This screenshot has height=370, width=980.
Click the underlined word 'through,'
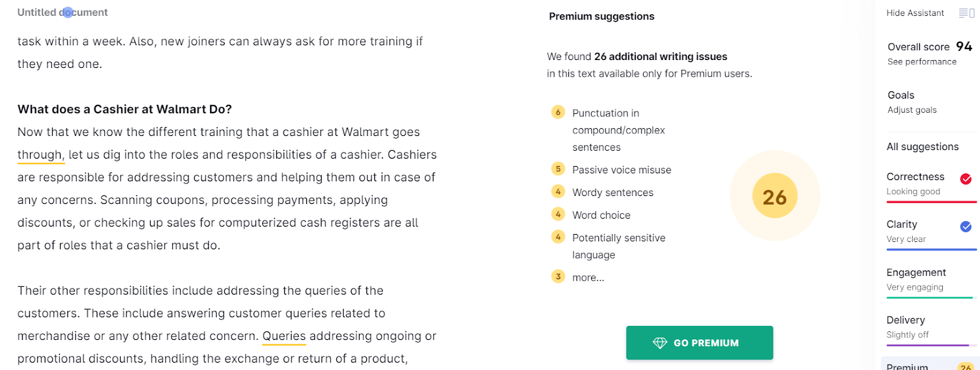(x=40, y=155)
